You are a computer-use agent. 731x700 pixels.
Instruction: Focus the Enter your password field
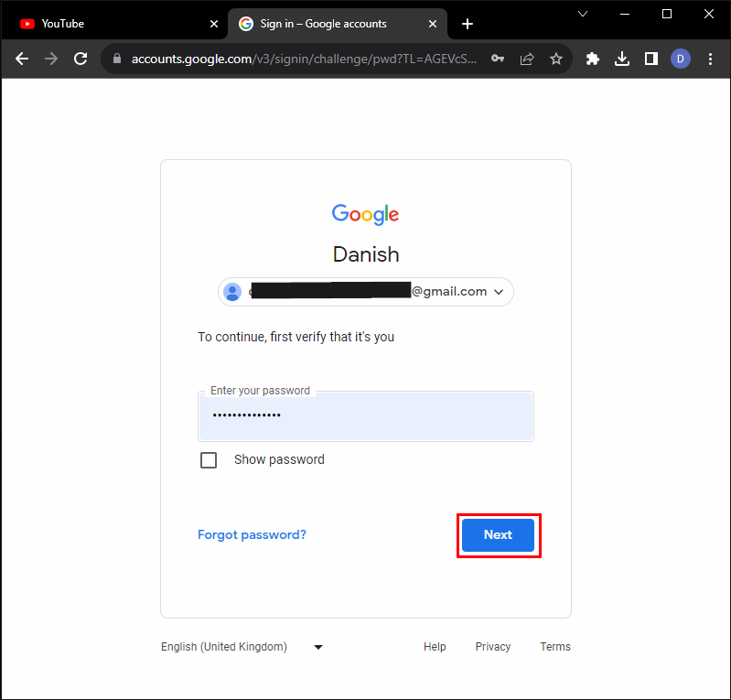(366, 416)
